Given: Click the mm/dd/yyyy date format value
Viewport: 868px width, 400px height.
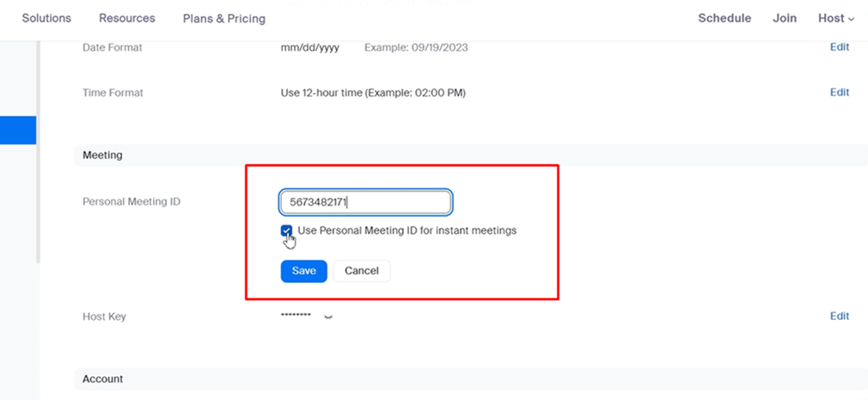Looking at the screenshot, I should [x=309, y=47].
